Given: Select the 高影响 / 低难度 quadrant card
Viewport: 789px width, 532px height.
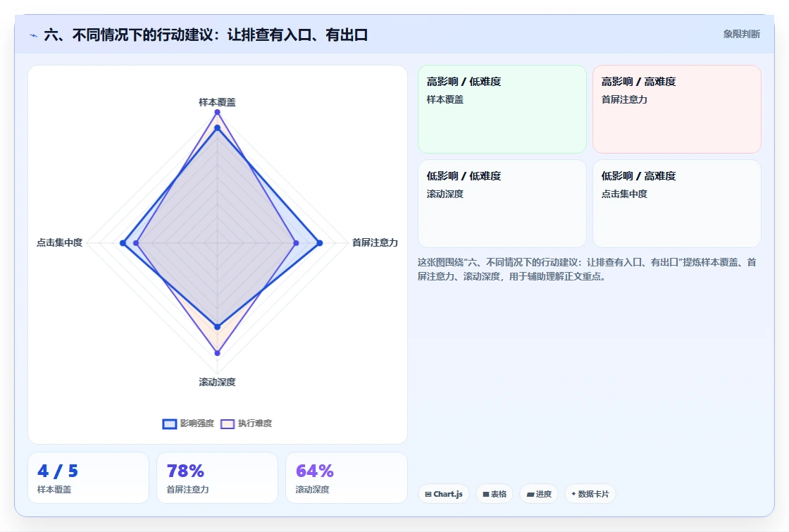Looking at the screenshot, I should 502,109.
